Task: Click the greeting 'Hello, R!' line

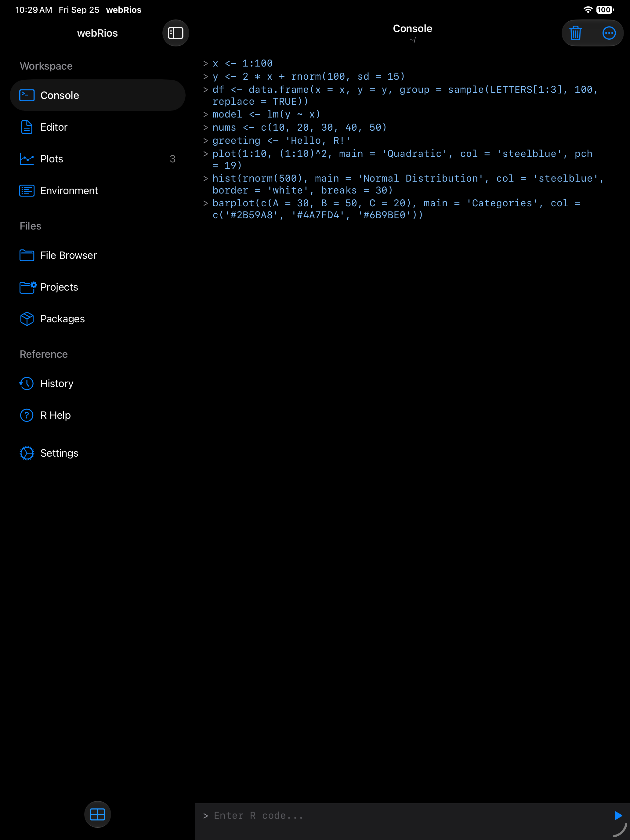Action: point(281,140)
